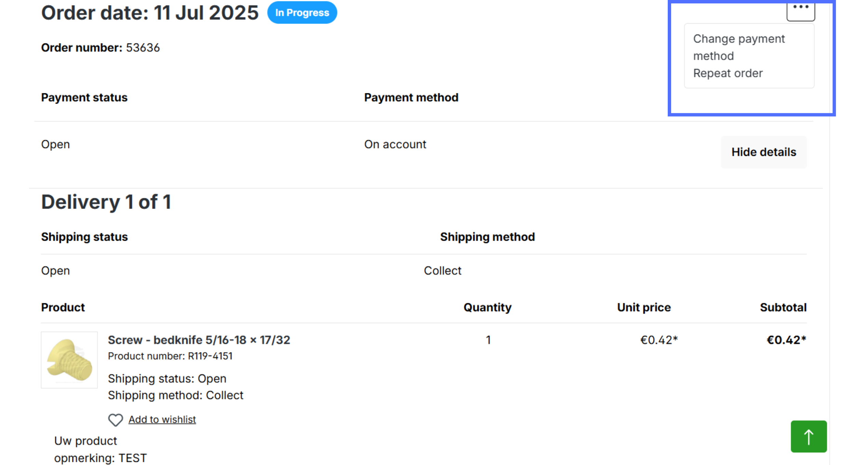This screenshot has height=465, width=868.
Task: Collapse order with Hide details button
Action: 764,152
